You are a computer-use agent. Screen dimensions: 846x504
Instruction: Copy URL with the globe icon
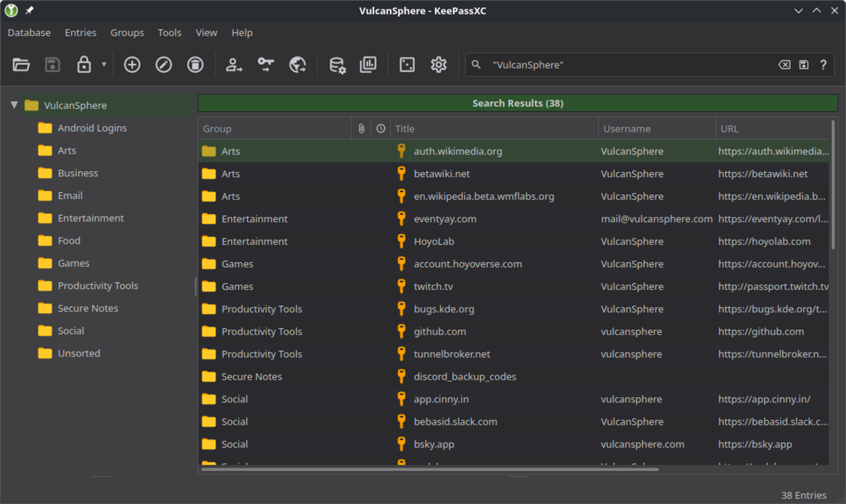click(x=297, y=65)
